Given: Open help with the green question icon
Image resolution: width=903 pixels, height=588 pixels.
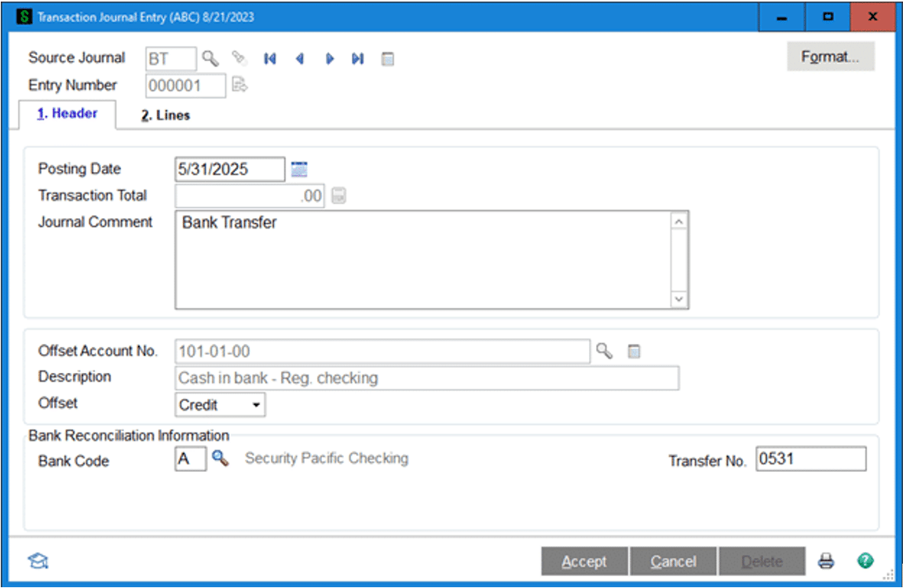Looking at the screenshot, I should click(865, 561).
